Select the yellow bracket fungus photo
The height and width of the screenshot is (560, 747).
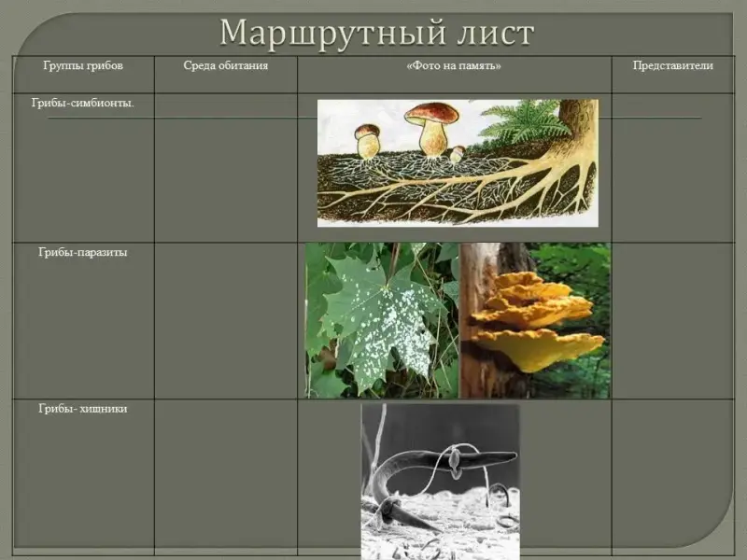[x=535, y=320]
